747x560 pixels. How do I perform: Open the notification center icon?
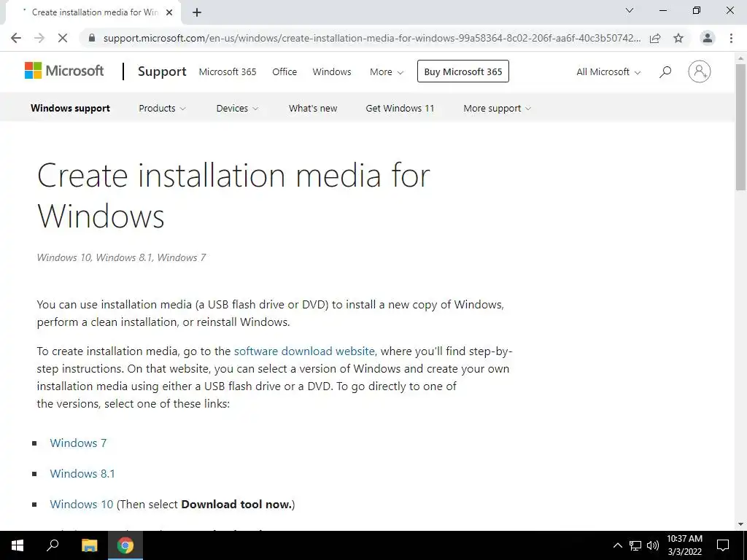(723, 545)
